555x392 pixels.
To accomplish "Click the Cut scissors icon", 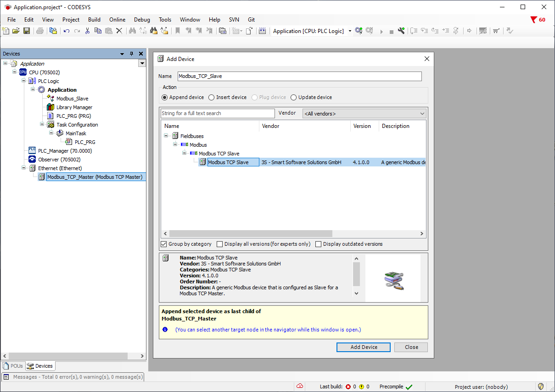I will tap(87, 31).
